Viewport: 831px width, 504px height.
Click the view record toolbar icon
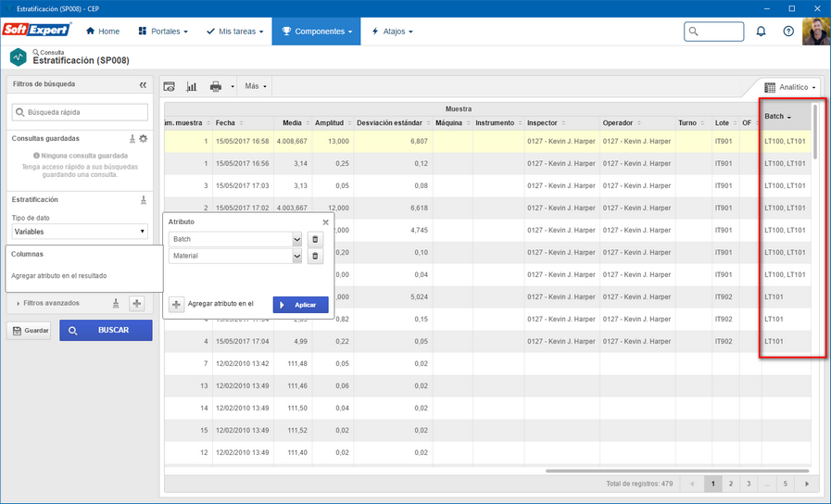169,86
